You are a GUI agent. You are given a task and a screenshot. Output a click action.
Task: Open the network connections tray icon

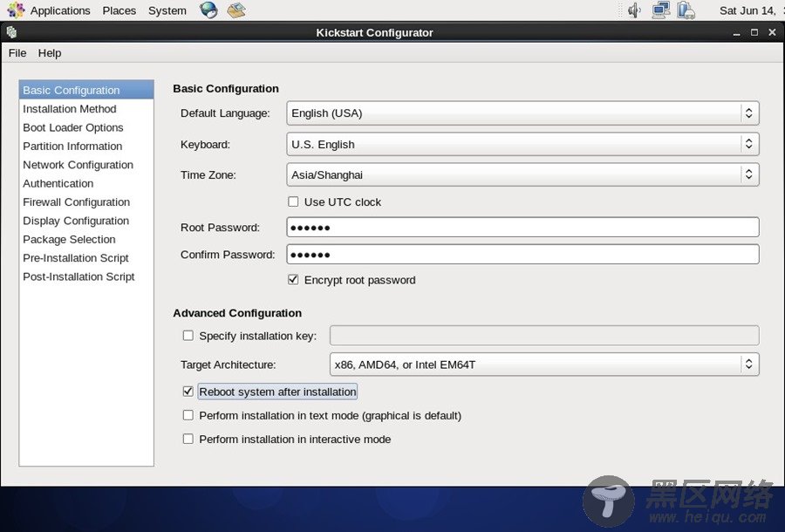click(x=661, y=10)
